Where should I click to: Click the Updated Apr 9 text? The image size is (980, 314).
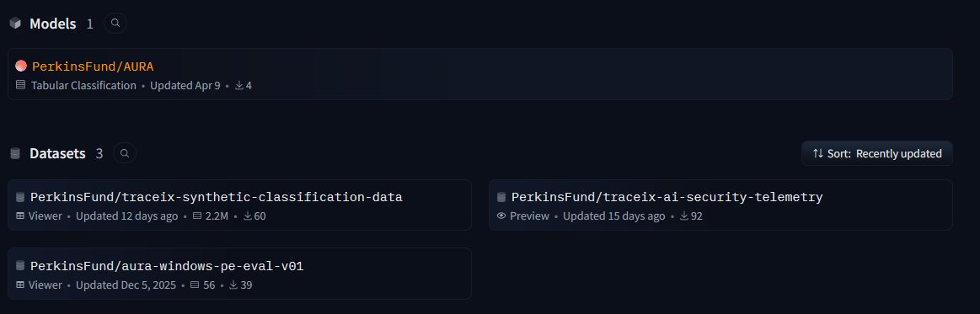pyautogui.click(x=185, y=86)
